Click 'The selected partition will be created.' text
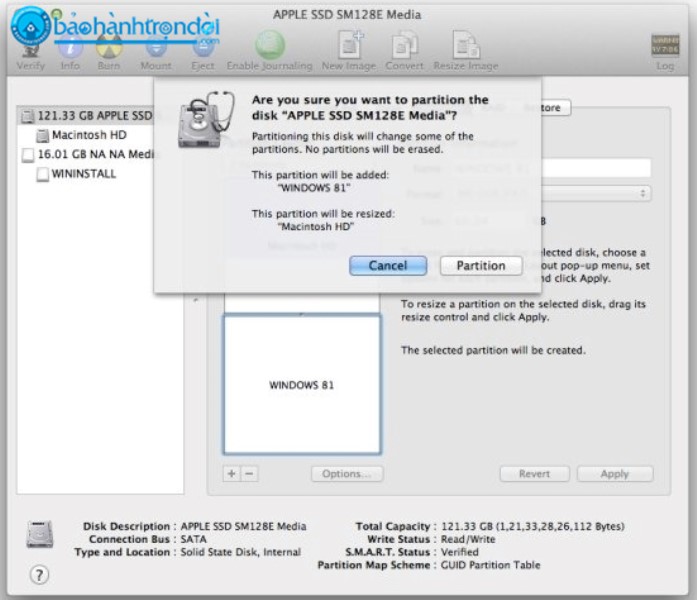 tap(493, 351)
